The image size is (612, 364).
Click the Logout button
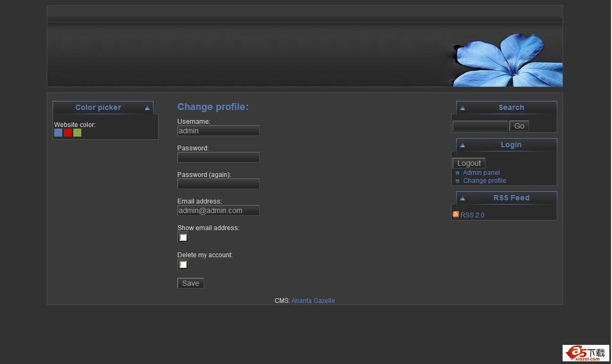(x=469, y=164)
